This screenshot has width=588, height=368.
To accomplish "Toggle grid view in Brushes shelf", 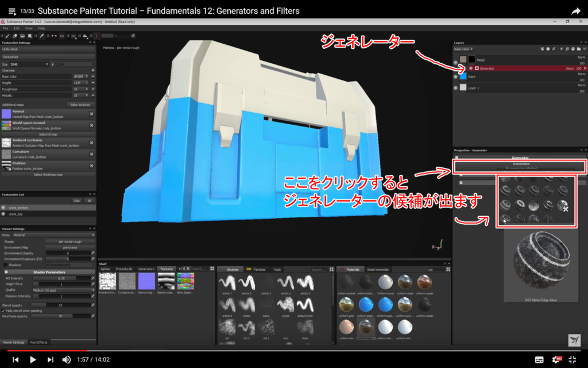I will coord(331,269).
